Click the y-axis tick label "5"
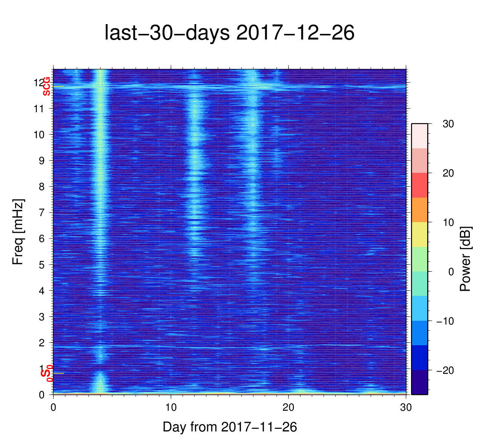 coord(41,265)
